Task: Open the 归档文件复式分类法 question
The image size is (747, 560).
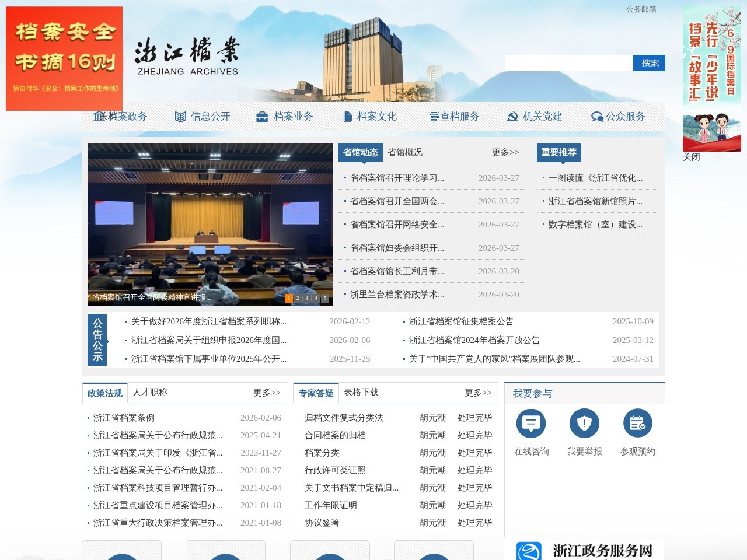Action: [x=344, y=418]
